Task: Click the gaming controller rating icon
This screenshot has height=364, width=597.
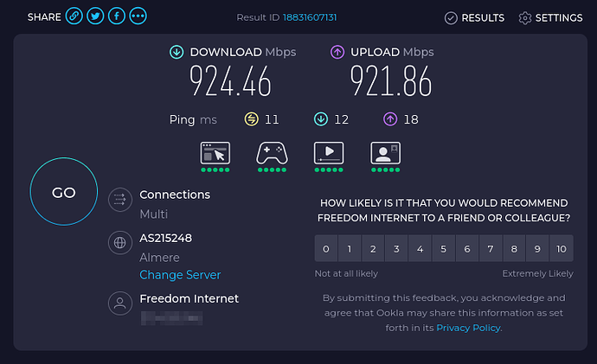Action: pyautogui.click(x=272, y=153)
